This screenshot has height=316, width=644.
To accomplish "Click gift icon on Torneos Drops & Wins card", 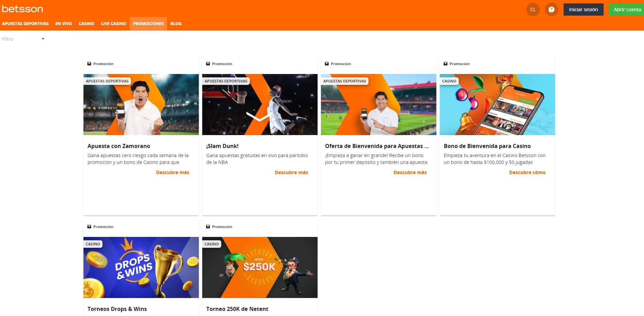I will click(89, 226).
